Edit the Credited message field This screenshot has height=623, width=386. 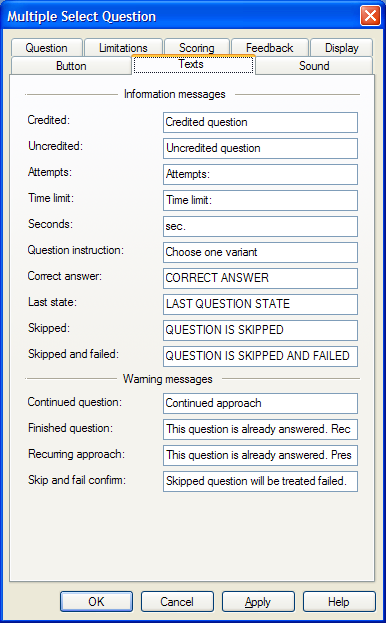click(260, 122)
